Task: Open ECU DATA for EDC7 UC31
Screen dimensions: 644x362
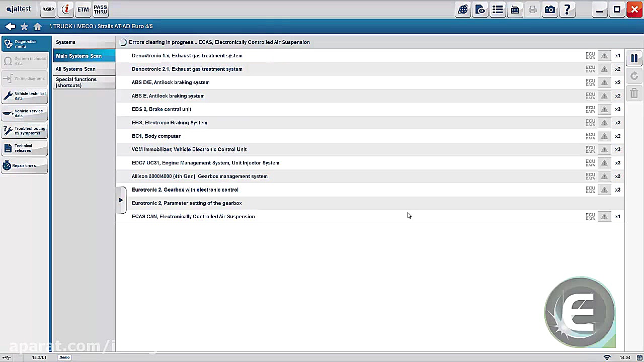Action: pos(590,163)
